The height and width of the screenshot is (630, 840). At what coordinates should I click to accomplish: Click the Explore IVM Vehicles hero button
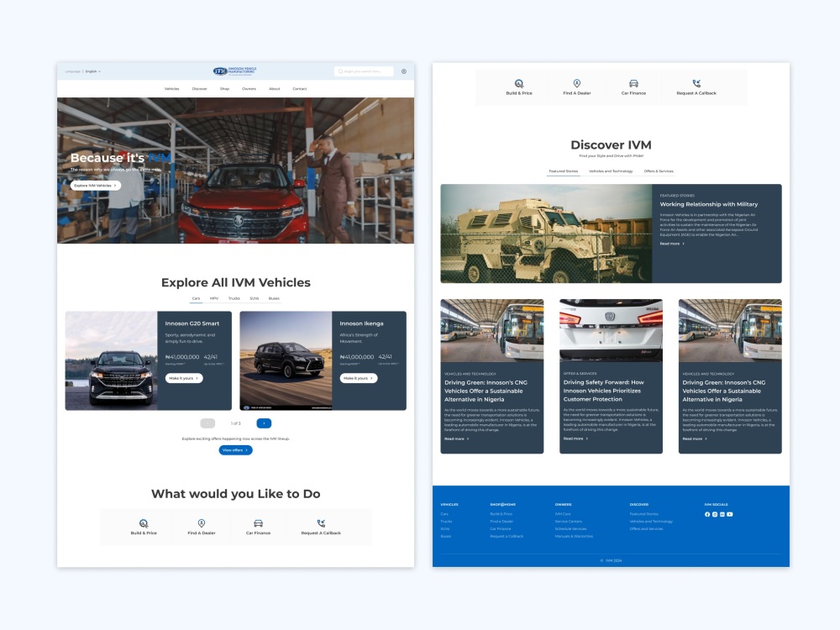click(96, 186)
